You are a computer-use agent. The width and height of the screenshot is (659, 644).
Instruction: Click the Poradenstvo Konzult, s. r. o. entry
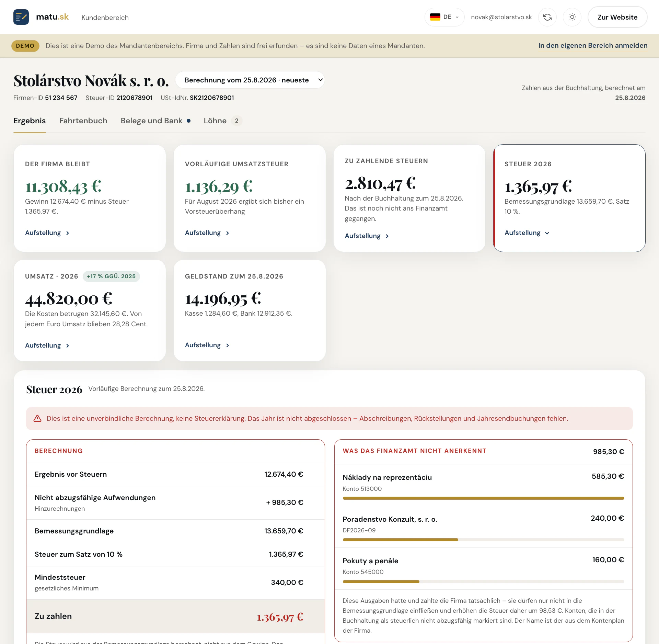click(x=483, y=527)
